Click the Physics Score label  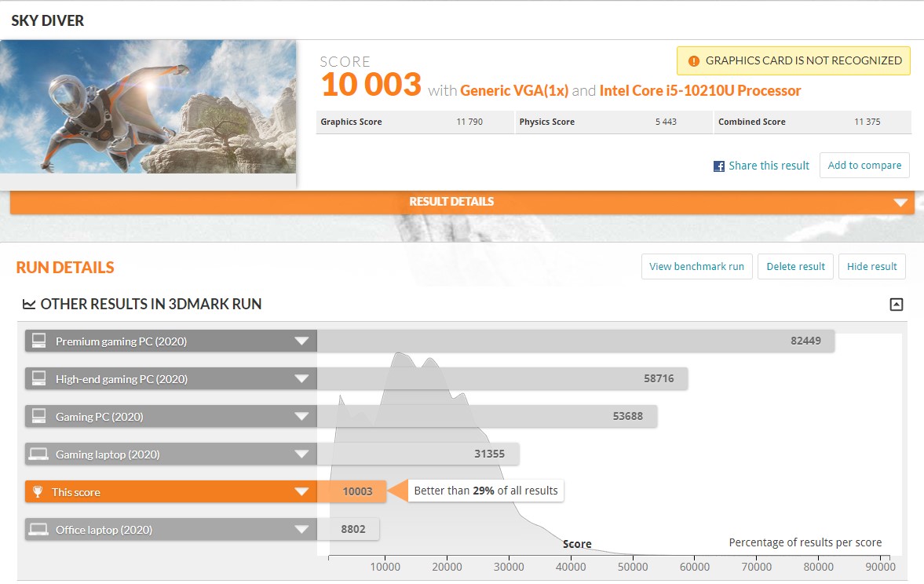(547, 122)
